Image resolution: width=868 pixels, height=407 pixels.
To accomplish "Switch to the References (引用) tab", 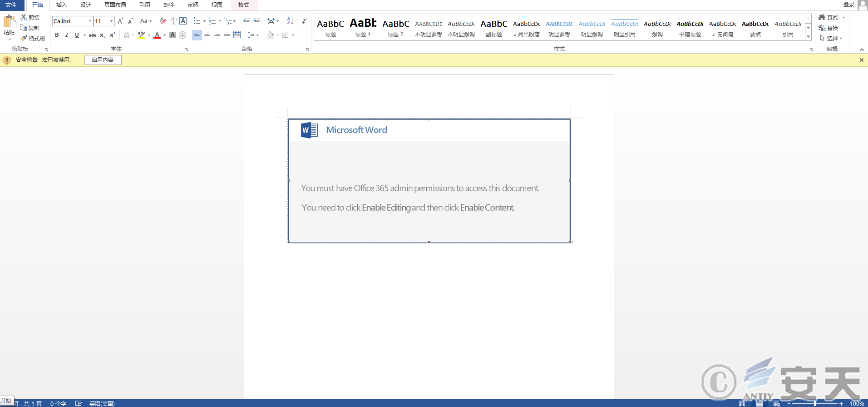I will click(x=145, y=5).
